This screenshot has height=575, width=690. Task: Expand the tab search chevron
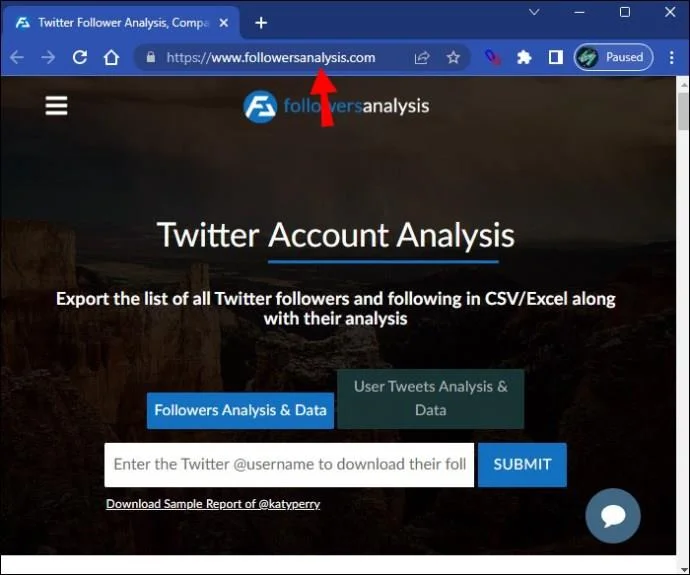[x=534, y=12]
